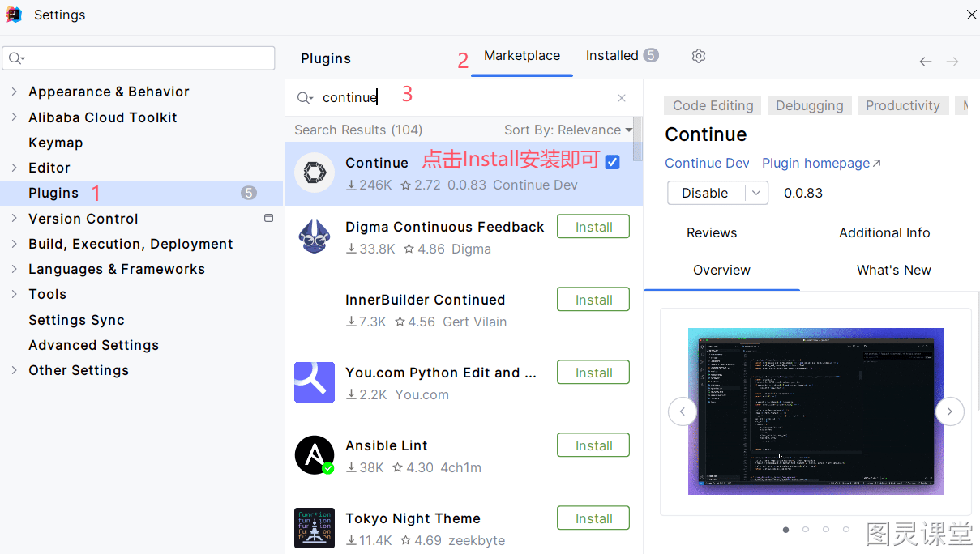Open the Disable button dropdown arrow
980x554 pixels.
[x=755, y=193]
